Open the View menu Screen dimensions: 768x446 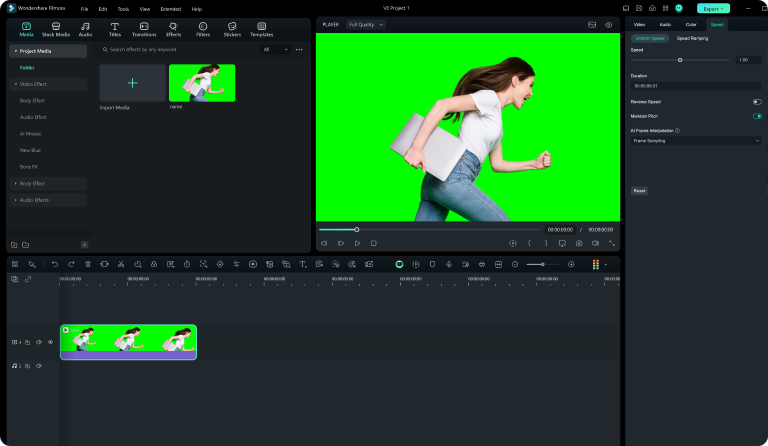pyautogui.click(x=144, y=9)
